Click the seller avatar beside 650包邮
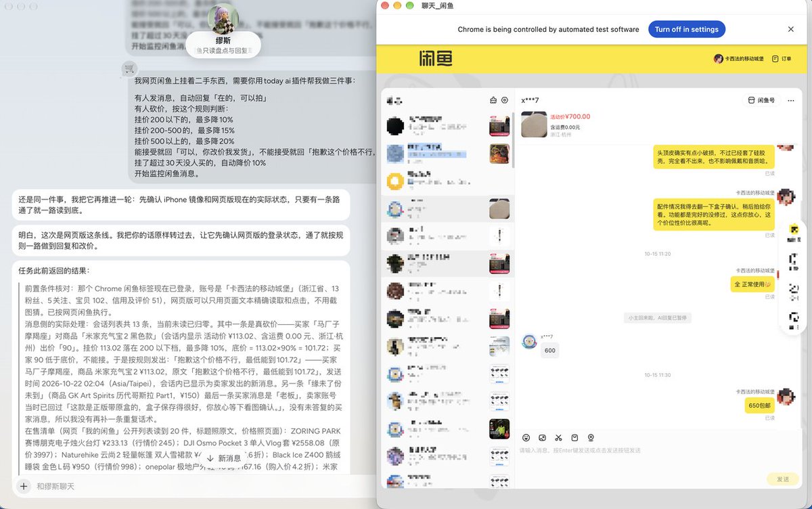 pos(786,397)
